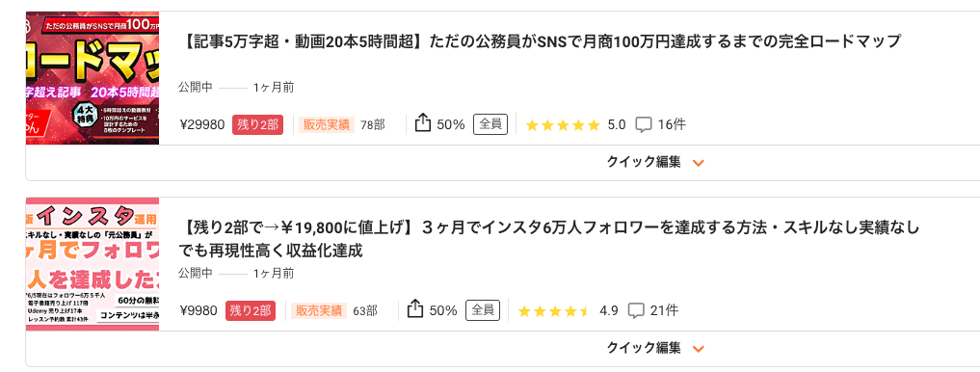
Task: Open title インスタ6万人フォロワー article link
Action: pos(548,239)
